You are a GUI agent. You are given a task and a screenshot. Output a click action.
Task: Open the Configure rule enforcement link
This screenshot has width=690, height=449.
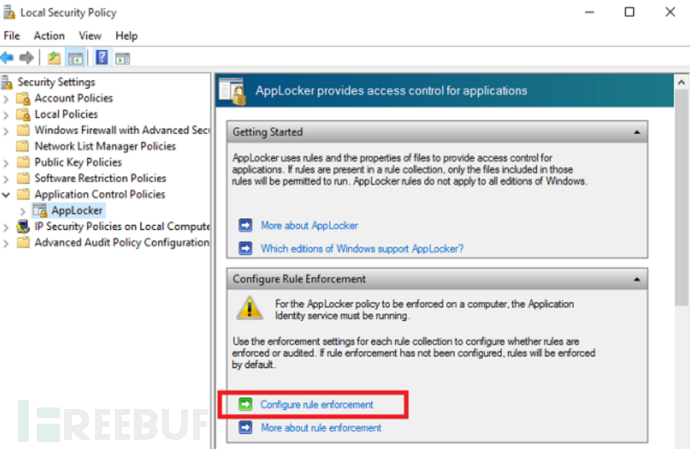[x=316, y=404]
